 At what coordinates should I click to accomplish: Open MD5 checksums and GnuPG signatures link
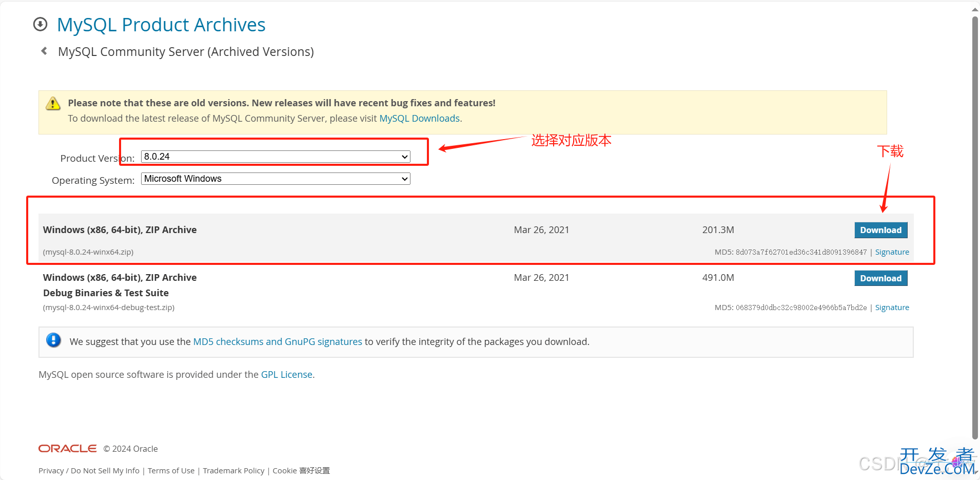pos(278,342)
